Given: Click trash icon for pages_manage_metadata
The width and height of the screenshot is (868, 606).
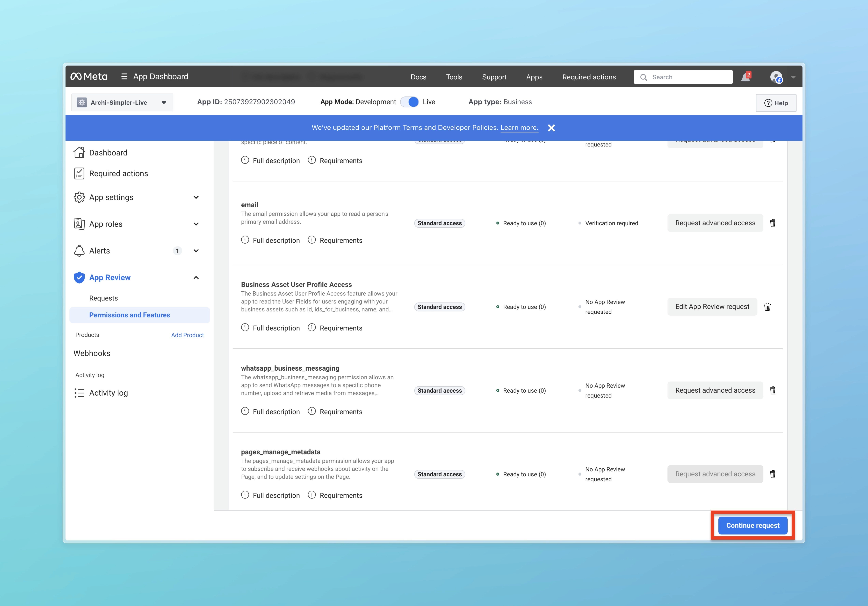Looking at the screenshot, I should (773, 474).
